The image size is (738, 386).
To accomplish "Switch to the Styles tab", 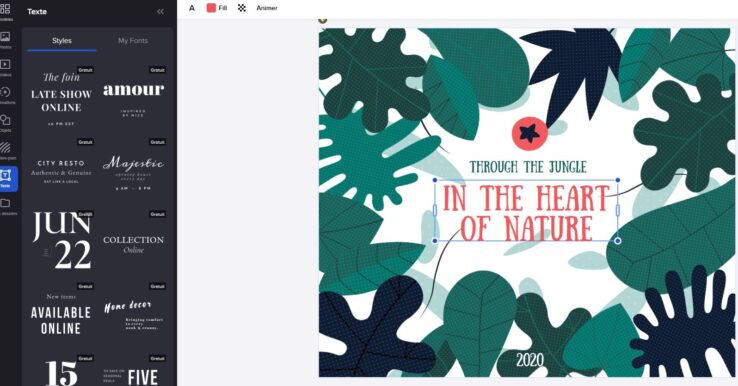I will coord(62,41).
